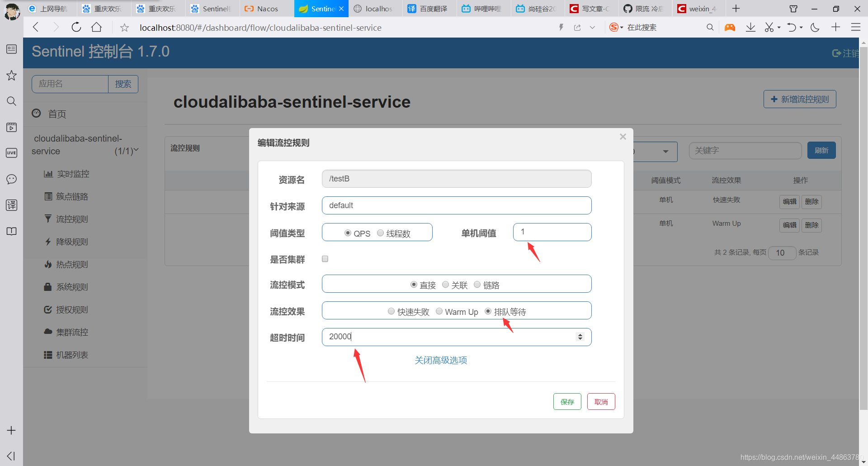This screenshot has height=466, width=868.
Task: Click the browser forward arrow
Action: coord(56,27)
